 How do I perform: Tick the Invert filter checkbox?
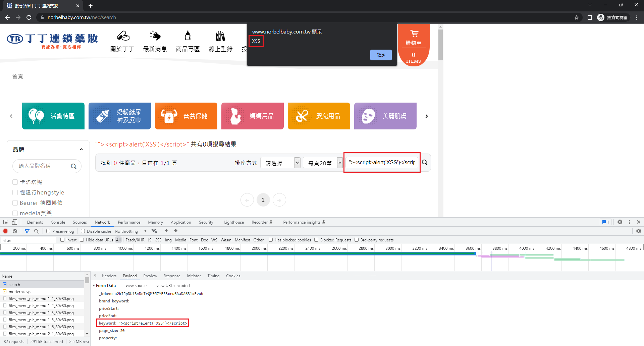(x=62, y=240)
